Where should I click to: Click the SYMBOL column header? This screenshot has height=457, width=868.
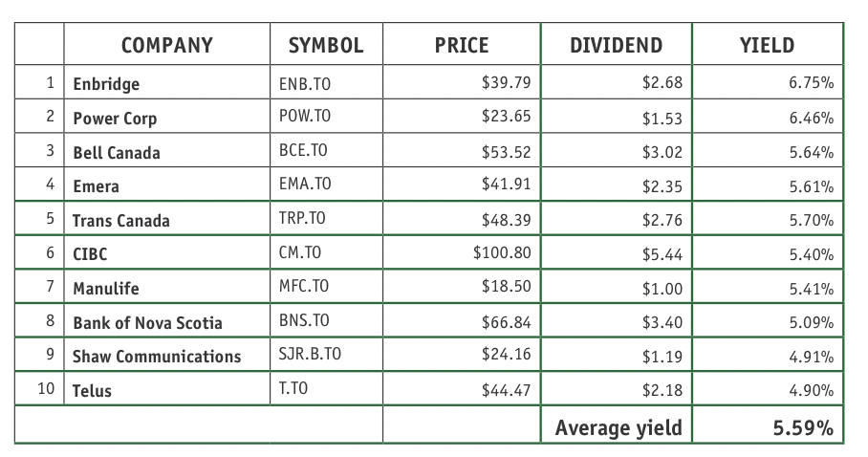point(326,45)
